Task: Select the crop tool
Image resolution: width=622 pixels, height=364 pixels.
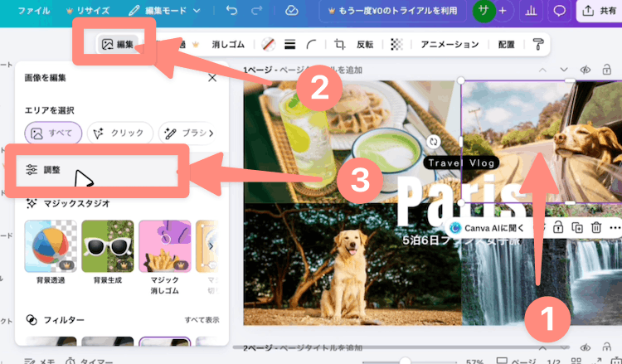Action: [x=339, y=45]
